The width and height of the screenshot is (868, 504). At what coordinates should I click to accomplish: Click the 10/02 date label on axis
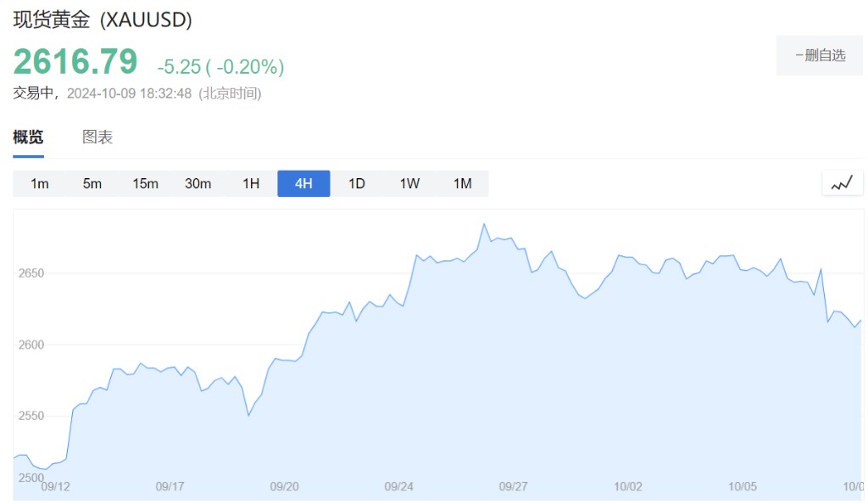coord(627,486)
